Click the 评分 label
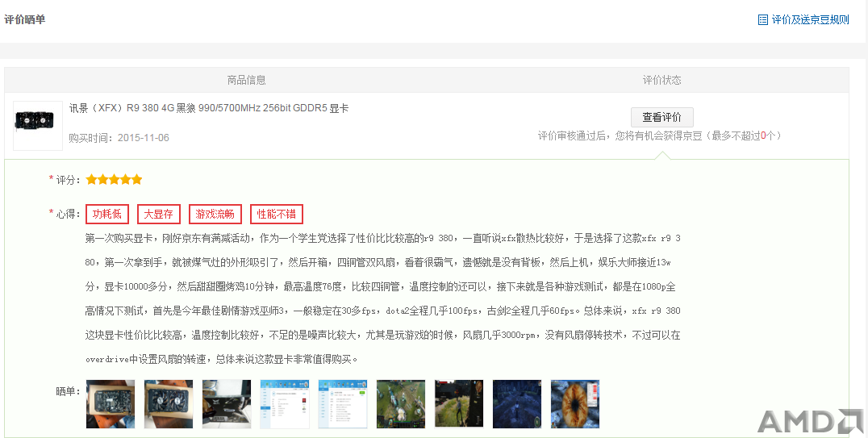Viewport: 868px width, 438px height. click(68, 180)
